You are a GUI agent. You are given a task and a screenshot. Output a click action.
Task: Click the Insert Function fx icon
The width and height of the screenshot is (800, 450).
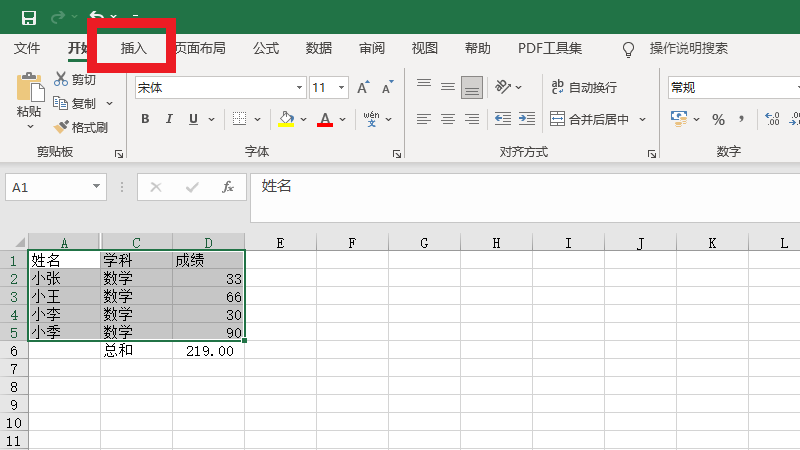227,187
